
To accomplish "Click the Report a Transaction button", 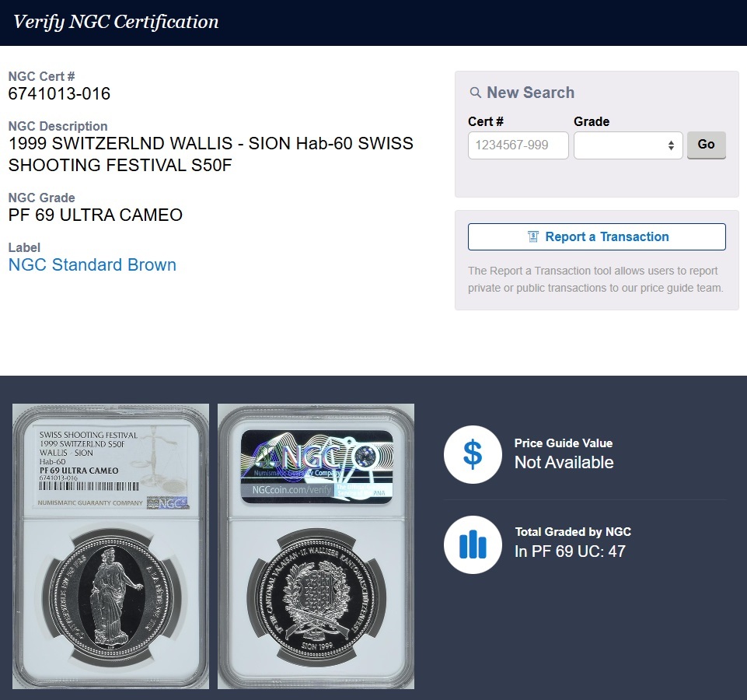I will tap(596, 236).
